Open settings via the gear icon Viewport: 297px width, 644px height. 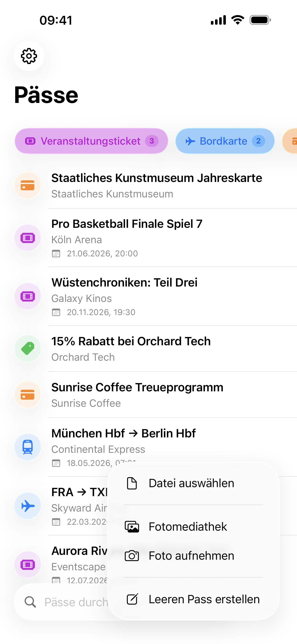[29, 56]
